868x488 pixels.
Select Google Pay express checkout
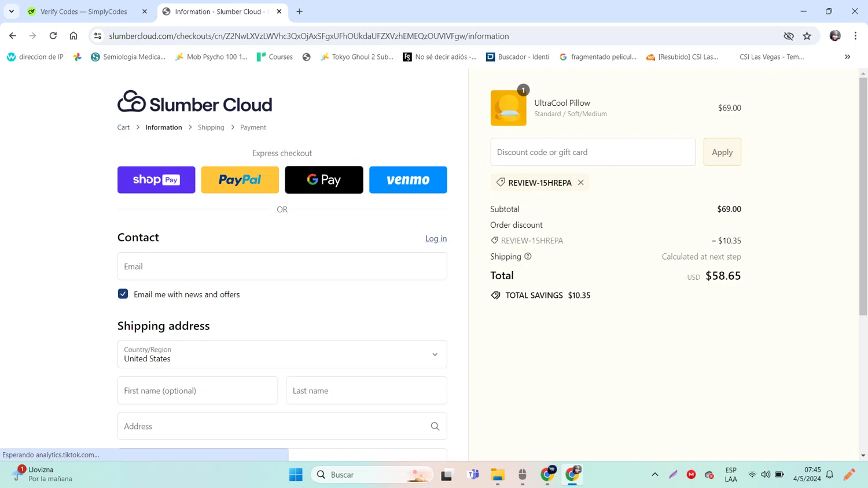point(324,180)
